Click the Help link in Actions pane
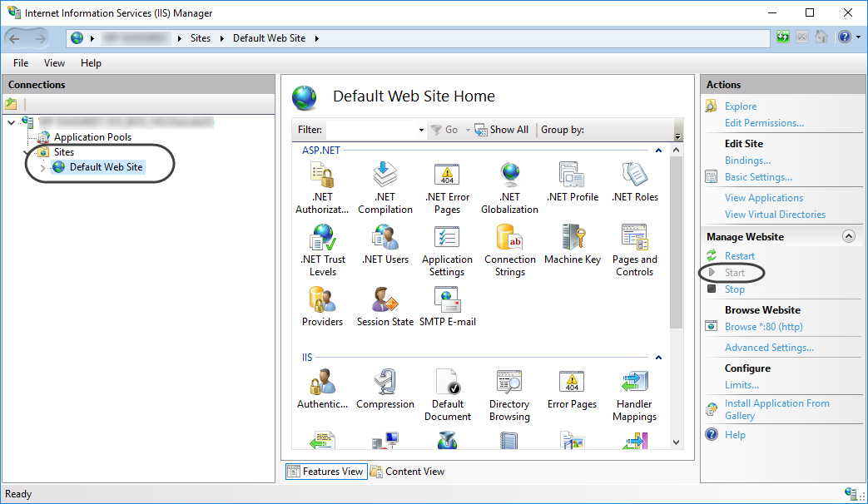Viewport: 868px width, 504px height. 735,435
